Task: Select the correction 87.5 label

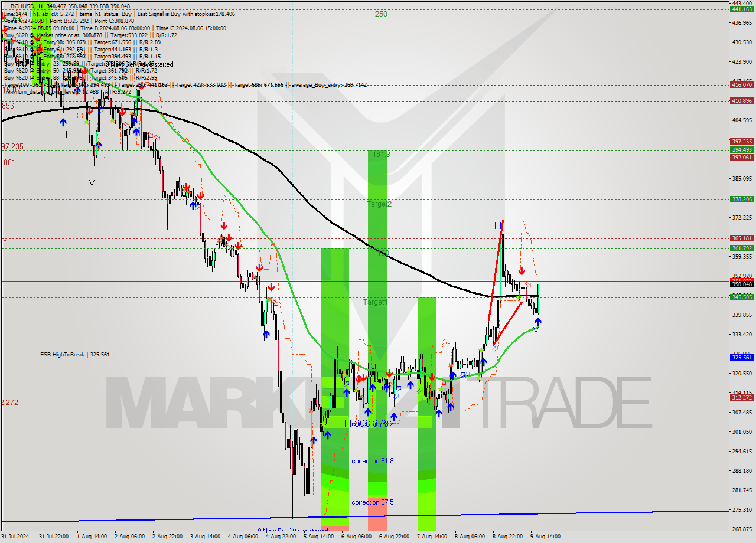Action: (x=373, y=502)
